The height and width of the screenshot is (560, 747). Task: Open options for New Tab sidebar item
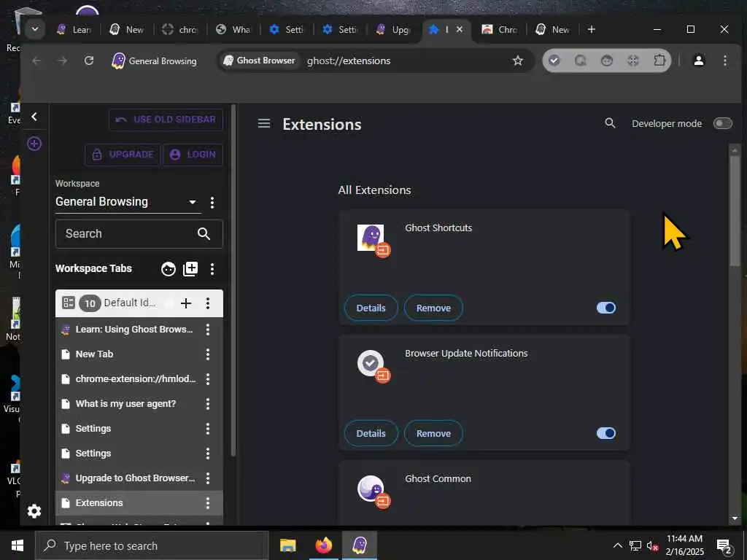[x=208, y=354]
